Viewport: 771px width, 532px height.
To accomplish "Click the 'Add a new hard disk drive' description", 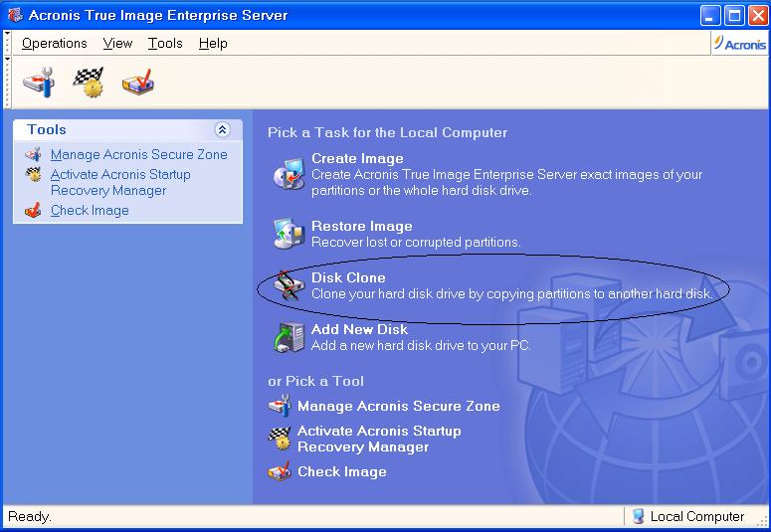I will pos(421,345).
